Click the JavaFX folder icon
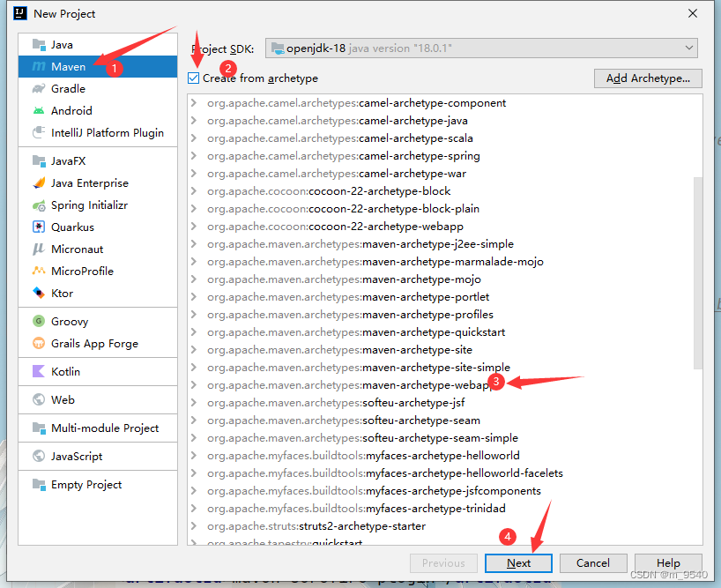Viewport: 721px width, 588px height. (x=39, y=161)
